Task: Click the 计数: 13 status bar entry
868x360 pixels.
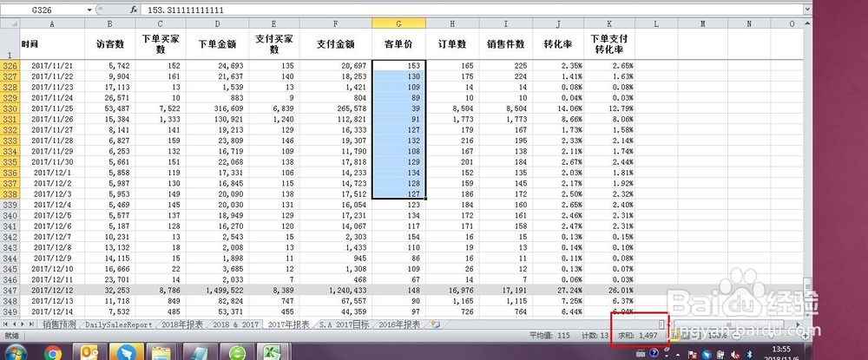Action: tap(595, 336)
